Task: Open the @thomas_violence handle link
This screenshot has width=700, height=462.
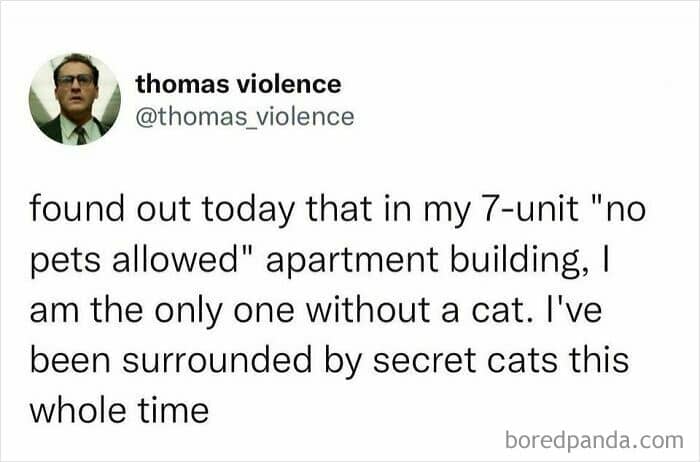Action: coord(244,117)
